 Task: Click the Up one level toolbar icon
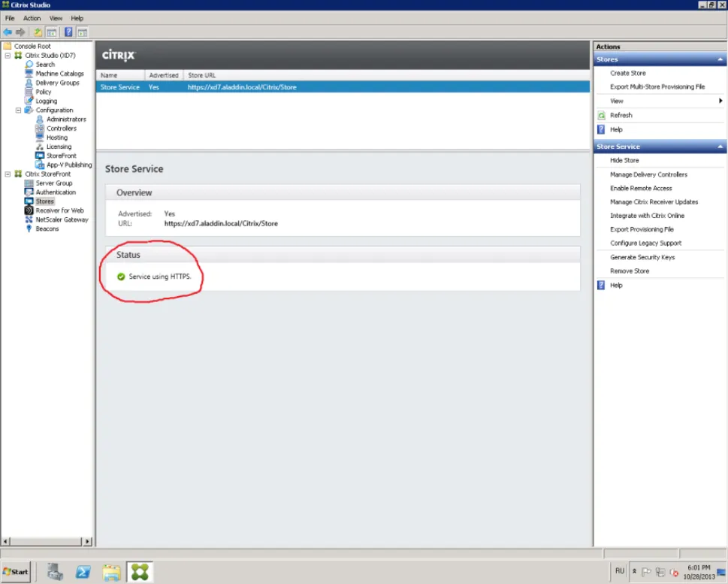pyautogui.click(x=38, y=32)
